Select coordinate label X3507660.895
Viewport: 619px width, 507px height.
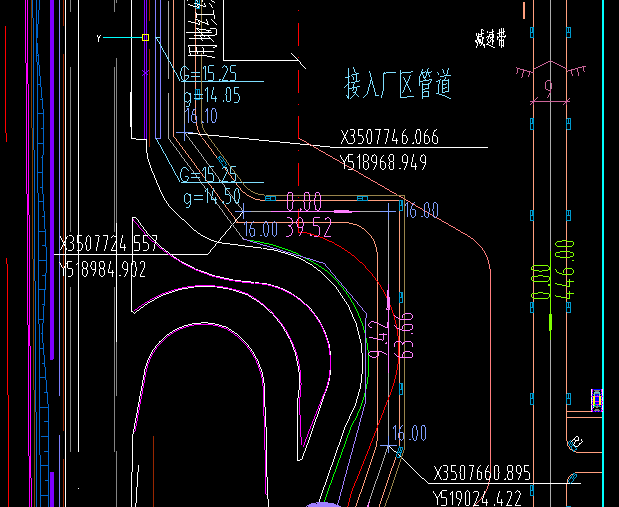[482, 473]
